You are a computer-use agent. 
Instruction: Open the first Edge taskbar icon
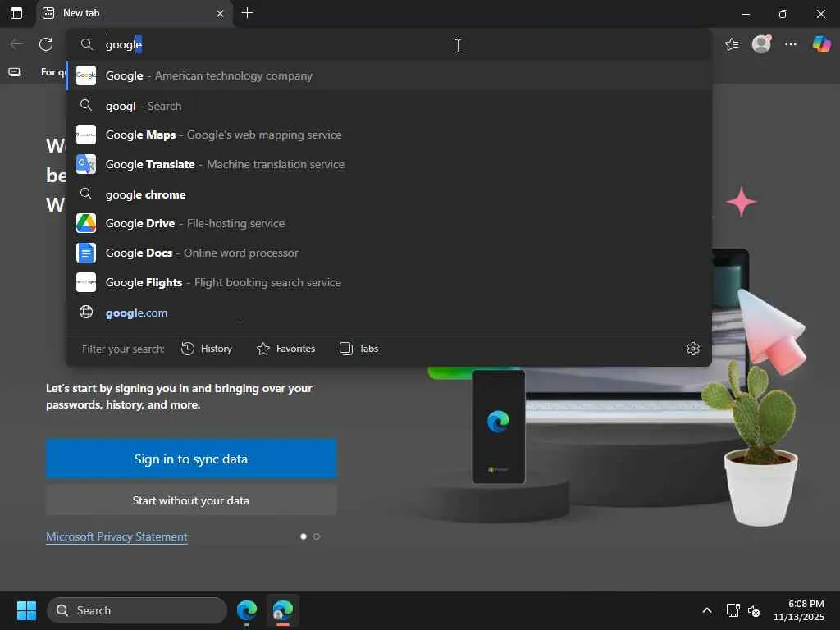247,610
